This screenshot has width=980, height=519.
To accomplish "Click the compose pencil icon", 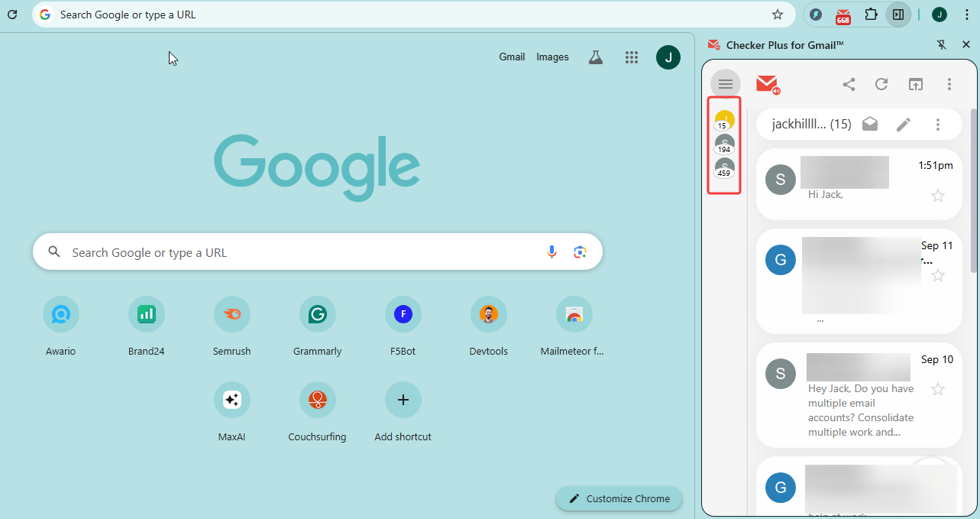I will pos(904,125).
